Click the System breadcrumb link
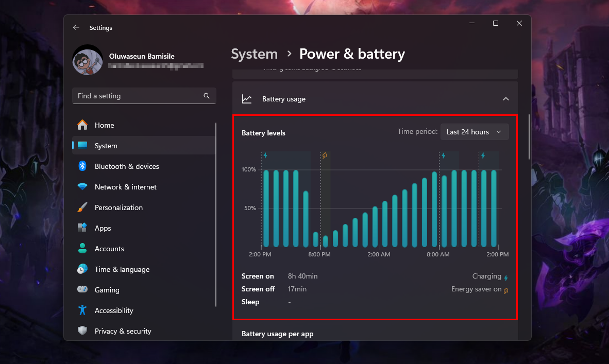This screenshot has width=609, height=364. 255,54
